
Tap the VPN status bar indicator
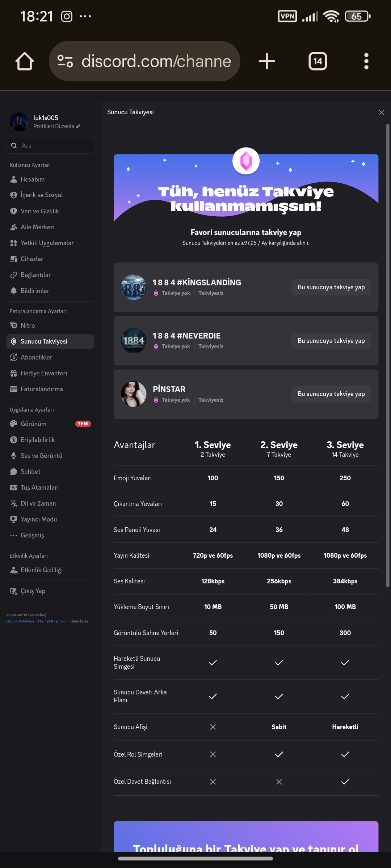coord(287,16)
